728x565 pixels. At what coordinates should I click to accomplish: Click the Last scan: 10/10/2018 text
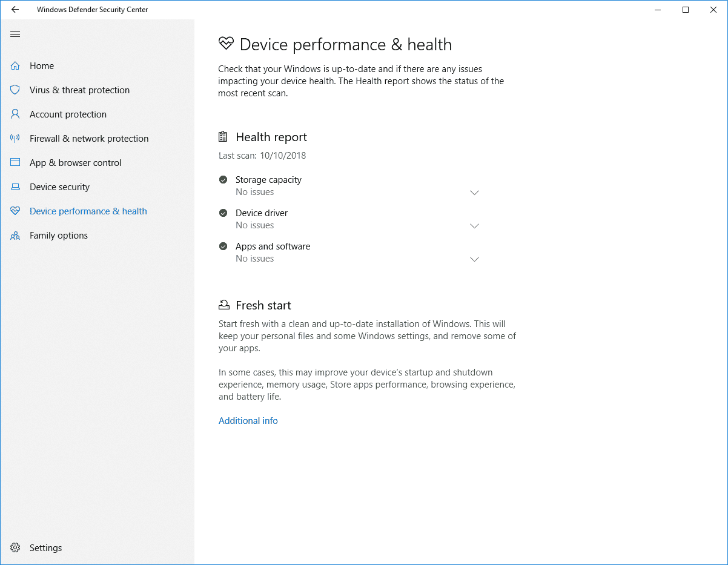262,156
